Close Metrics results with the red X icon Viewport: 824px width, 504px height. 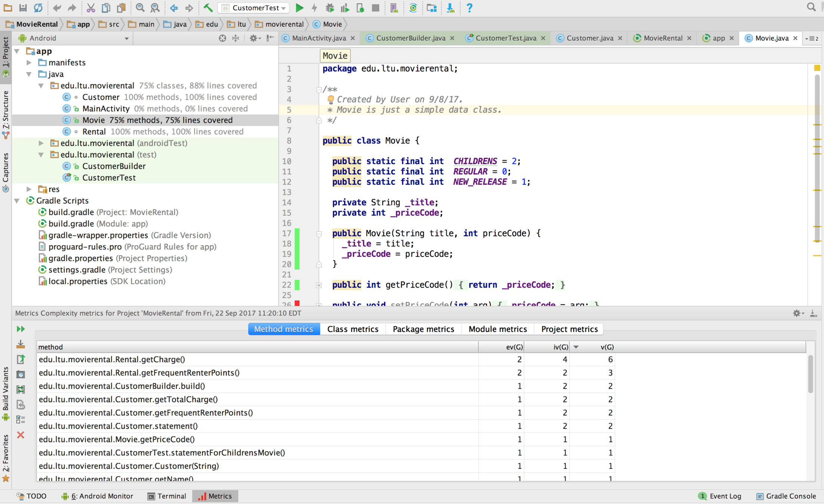coord(21,435)
